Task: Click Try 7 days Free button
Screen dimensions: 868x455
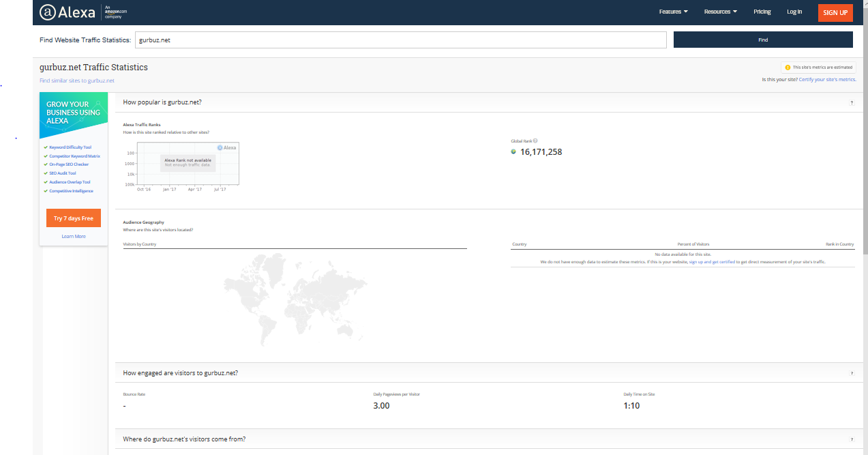Action: (74, 218)
